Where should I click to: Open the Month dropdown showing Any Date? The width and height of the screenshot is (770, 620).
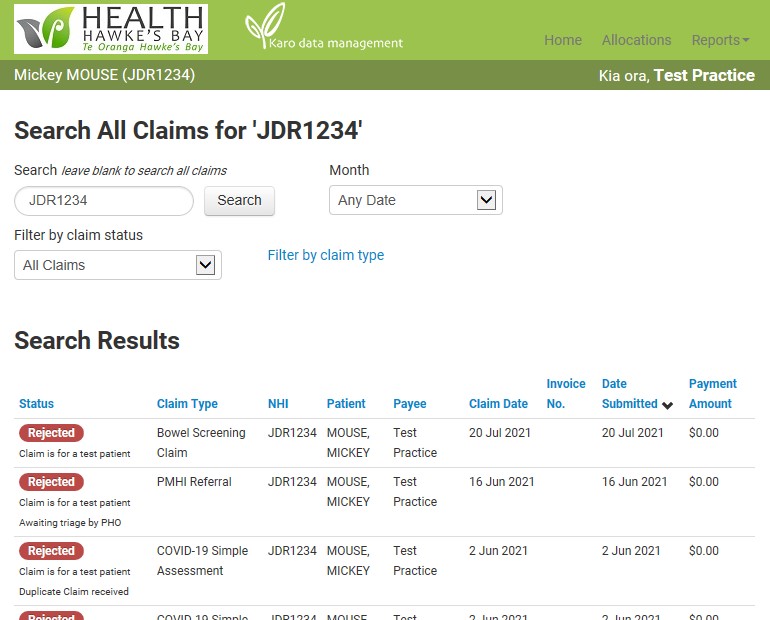[x=415, y=200]
